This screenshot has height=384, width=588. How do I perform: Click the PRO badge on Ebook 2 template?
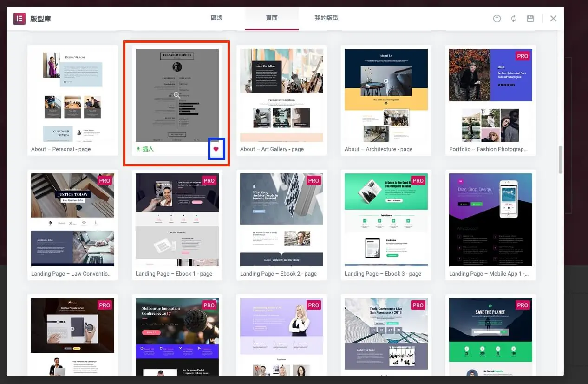tap(314, 180)
